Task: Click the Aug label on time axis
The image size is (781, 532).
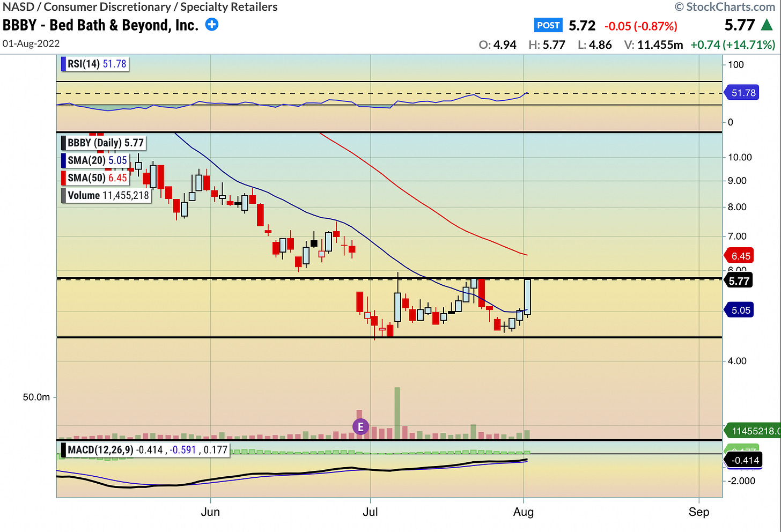Action: point(524,512)
